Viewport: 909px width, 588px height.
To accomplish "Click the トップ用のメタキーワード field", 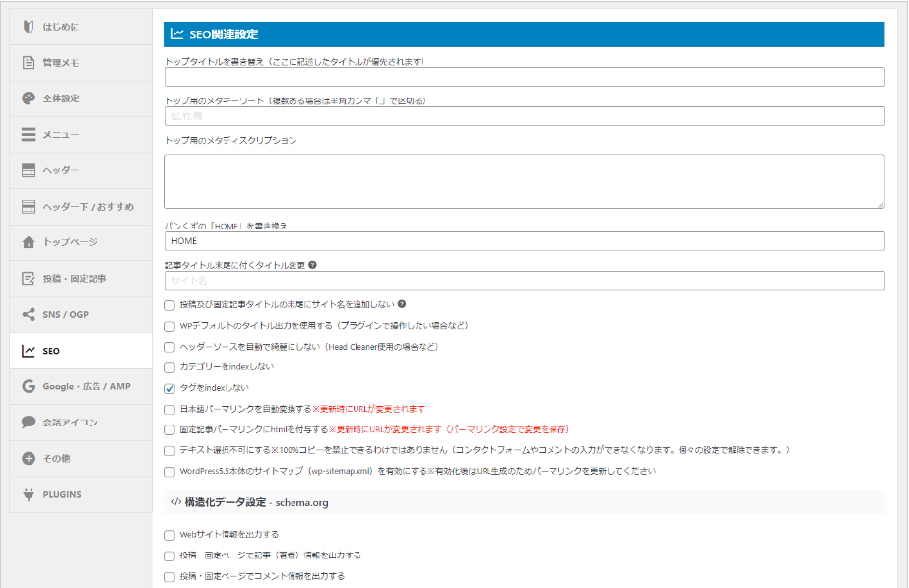I will pyautogui.click(x=525, y=116).
